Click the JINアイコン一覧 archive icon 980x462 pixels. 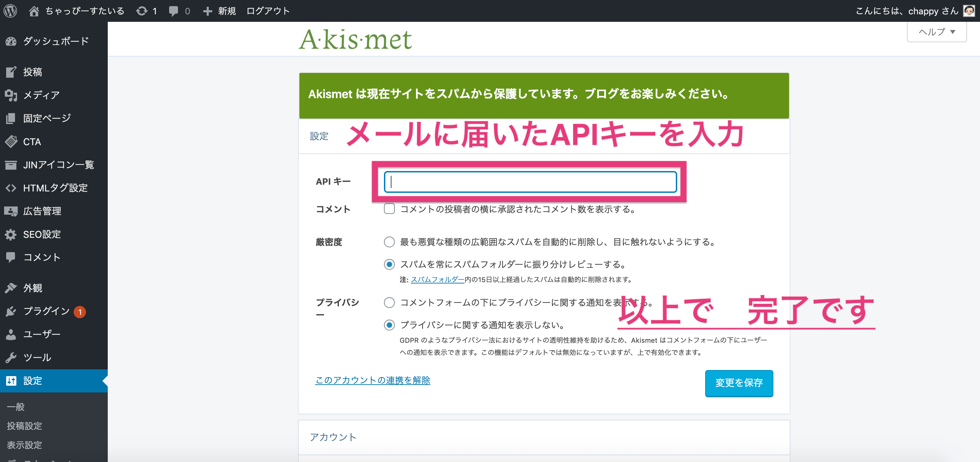(x=11, y=165)
